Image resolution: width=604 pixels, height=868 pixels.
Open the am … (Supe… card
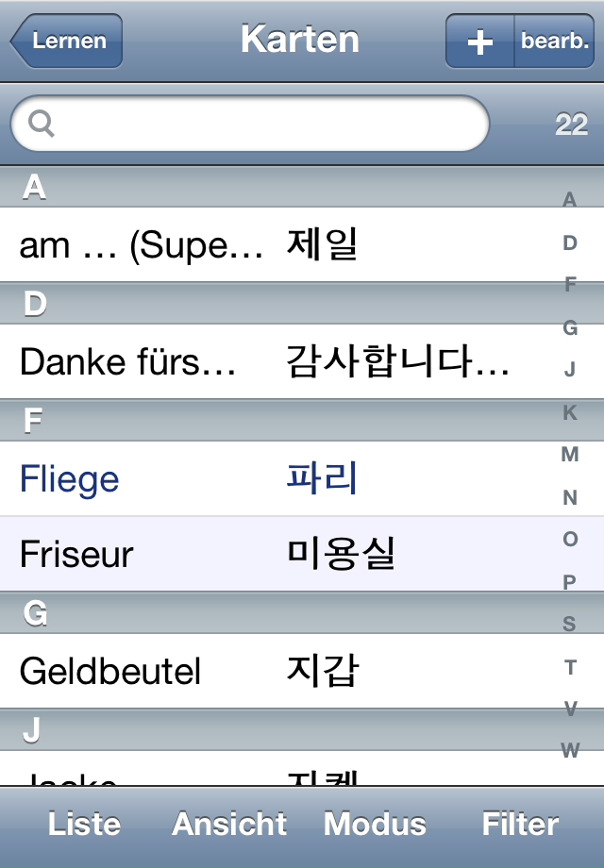click(277, 244)
